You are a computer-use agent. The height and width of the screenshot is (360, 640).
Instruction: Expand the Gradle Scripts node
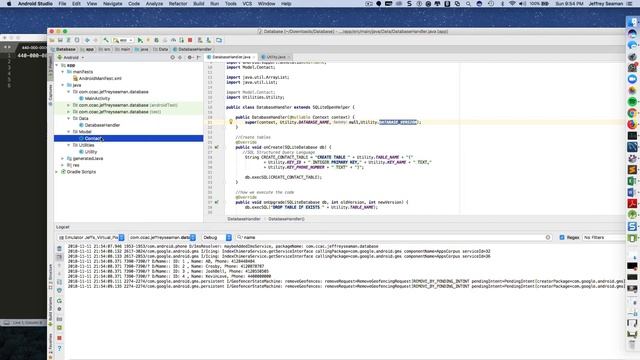point(57,172)
